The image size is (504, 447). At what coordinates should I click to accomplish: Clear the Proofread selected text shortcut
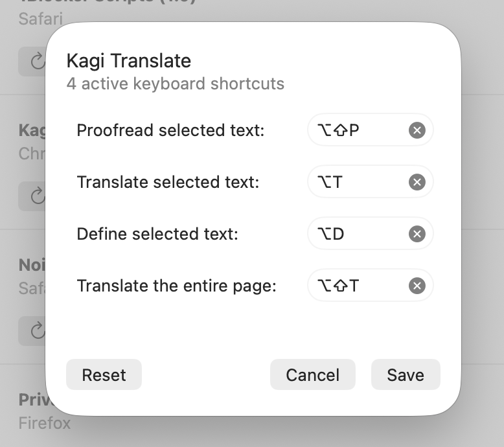[417, 131]
